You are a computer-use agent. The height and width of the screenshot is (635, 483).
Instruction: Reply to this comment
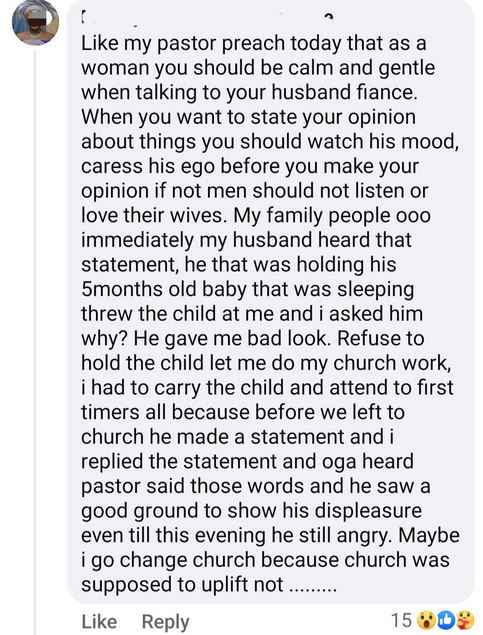coord(165,622)
